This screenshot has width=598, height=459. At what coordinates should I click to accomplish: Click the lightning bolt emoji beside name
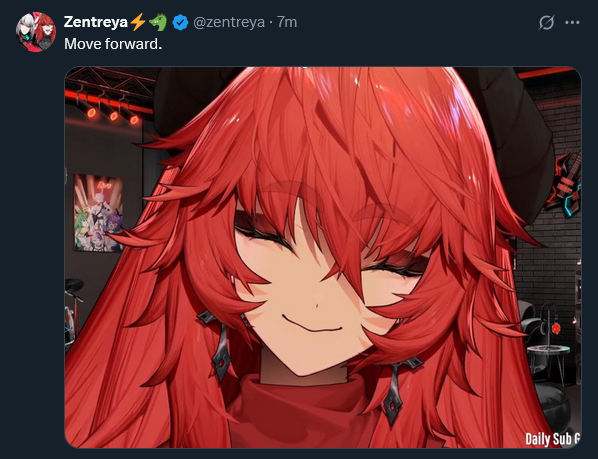[138, 22]
